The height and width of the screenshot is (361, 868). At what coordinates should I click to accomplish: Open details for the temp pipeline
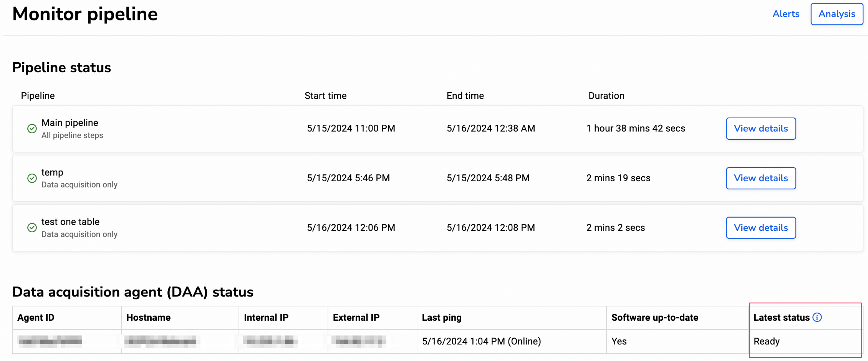761,178
